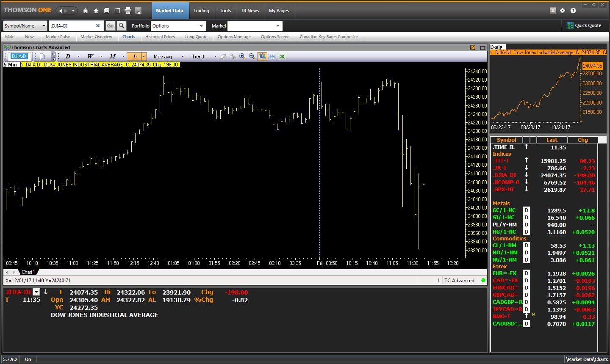
Task: Select Weekly interval W button
Action: click(90, 56)
